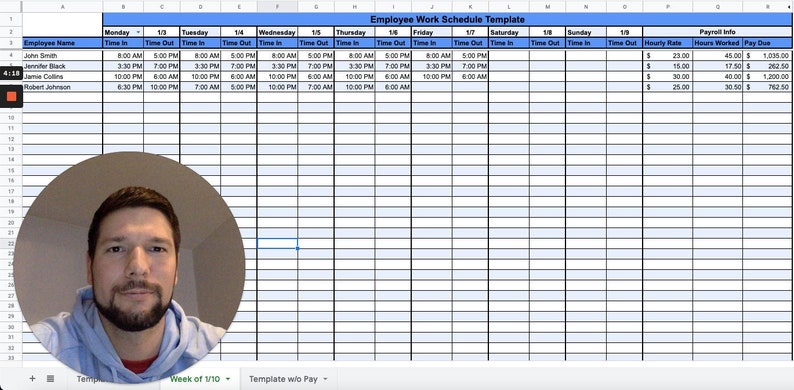Select the Week of 1/10 sheet tab

195,379
